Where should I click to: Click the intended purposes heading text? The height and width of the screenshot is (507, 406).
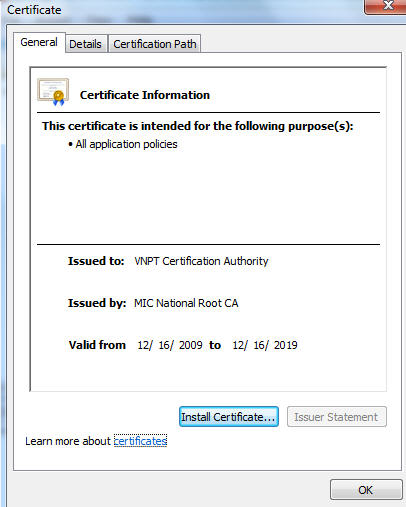tap(197, 126)
